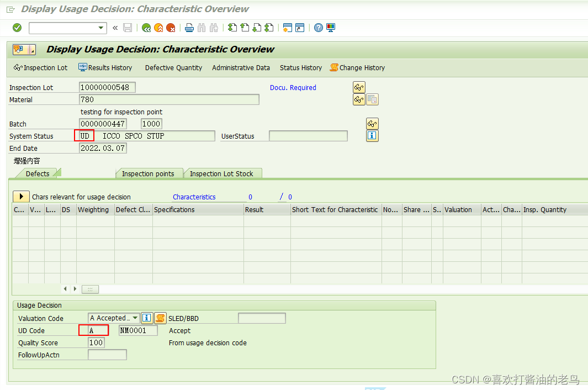Click the Customize Local Layout monitor icon
This screenshot has height=390, width=588.
pos(331,28)
